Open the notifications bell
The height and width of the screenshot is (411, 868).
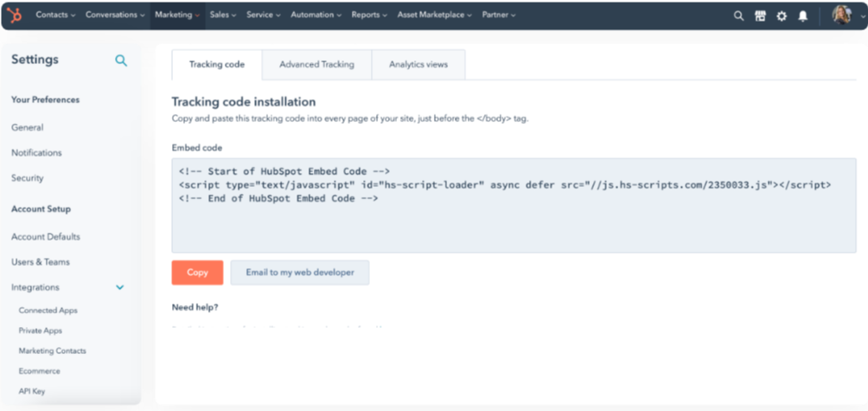tap(802, 16)
